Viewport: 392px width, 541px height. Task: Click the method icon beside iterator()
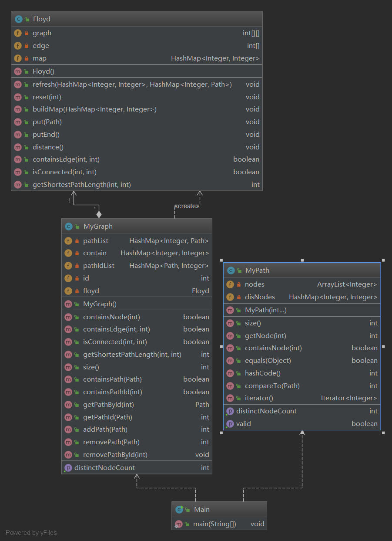click(x=230, y=398)
